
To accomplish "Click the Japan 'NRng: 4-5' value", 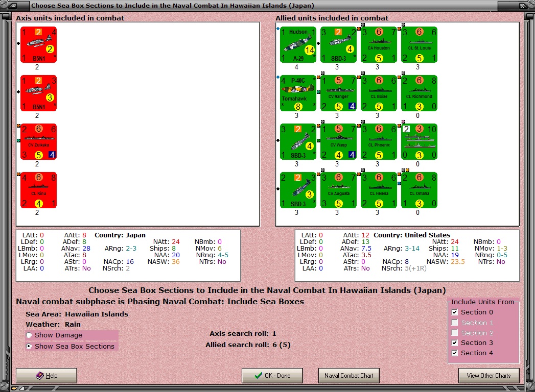I will [212, 255].
